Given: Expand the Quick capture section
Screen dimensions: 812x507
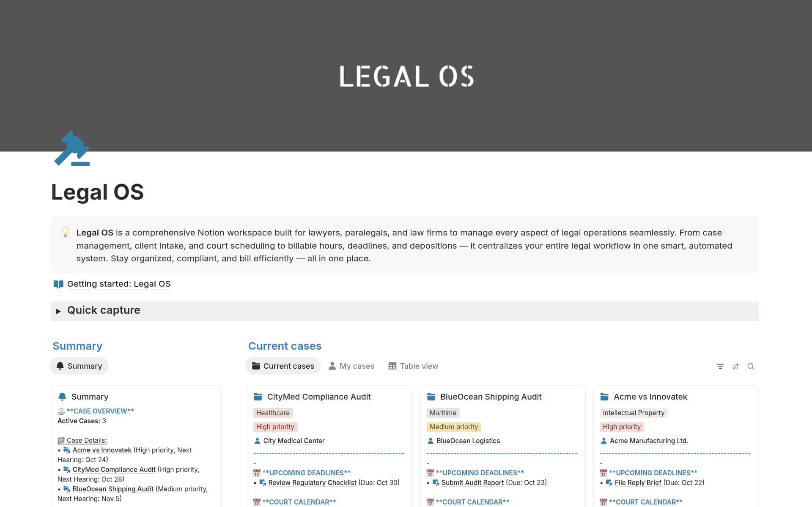Looking at the screenshot, I should (59, 311).
